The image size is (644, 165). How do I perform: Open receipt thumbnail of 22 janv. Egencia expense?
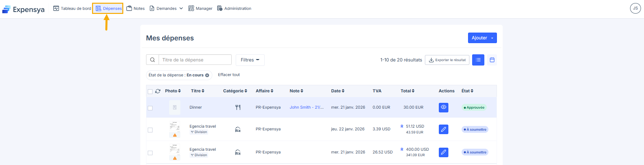(x=175, y=129)
